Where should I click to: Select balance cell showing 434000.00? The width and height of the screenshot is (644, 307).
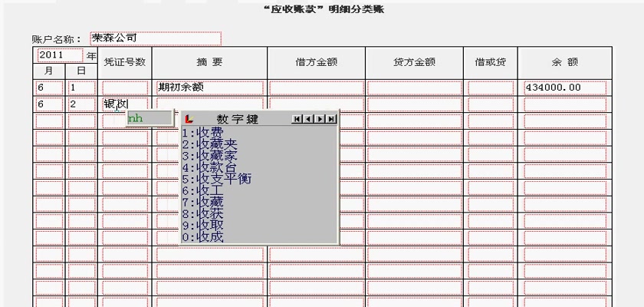coord(564,87)
